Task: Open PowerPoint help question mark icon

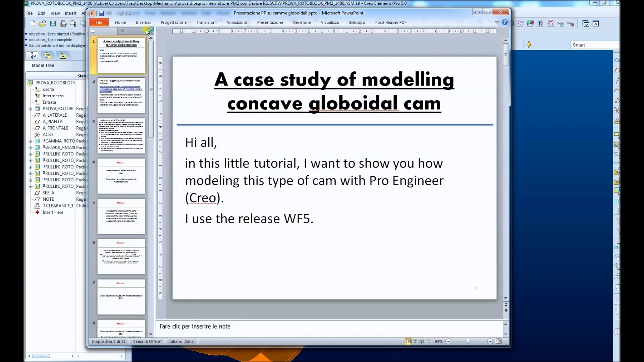Action: click(504, 22)
